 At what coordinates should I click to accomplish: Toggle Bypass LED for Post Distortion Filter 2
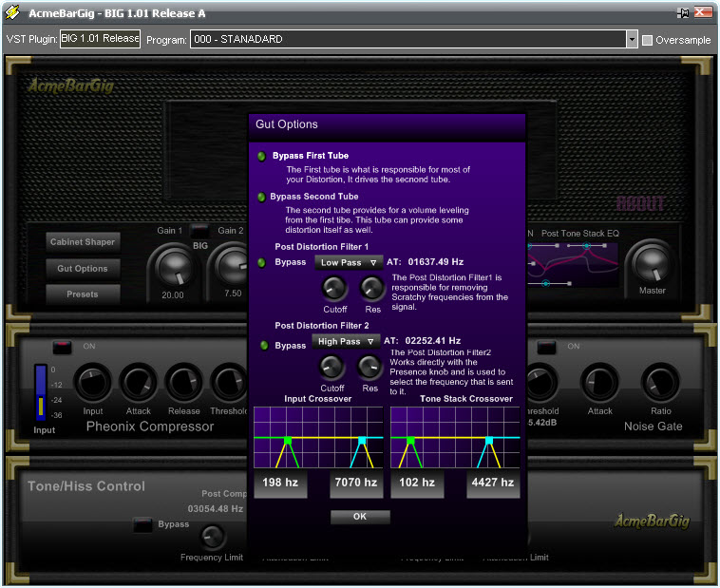[x=264, y=345]
